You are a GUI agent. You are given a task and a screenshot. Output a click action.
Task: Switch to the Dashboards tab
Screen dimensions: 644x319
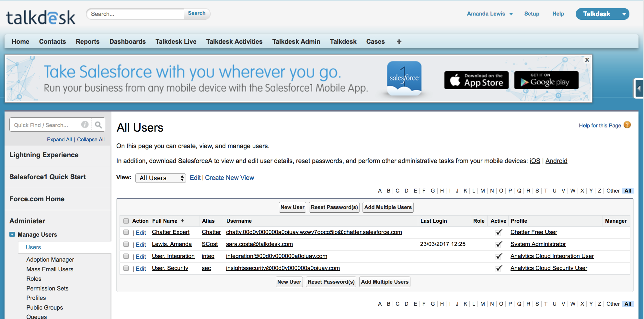coord(128,41)
